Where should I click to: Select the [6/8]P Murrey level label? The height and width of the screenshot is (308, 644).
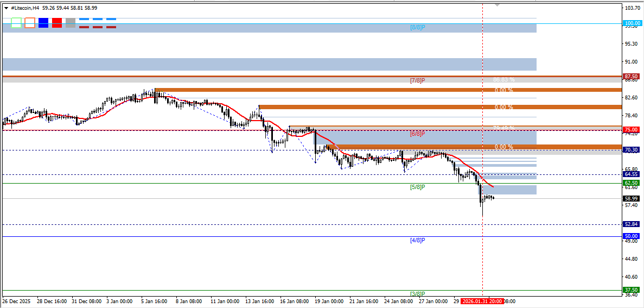(x=417, y=134)
